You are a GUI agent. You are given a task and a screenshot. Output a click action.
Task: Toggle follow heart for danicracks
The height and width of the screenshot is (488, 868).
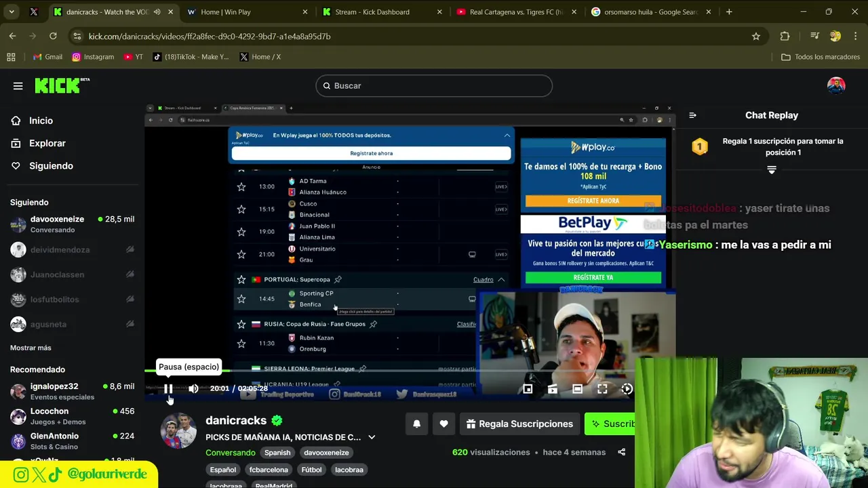[443, 424]
